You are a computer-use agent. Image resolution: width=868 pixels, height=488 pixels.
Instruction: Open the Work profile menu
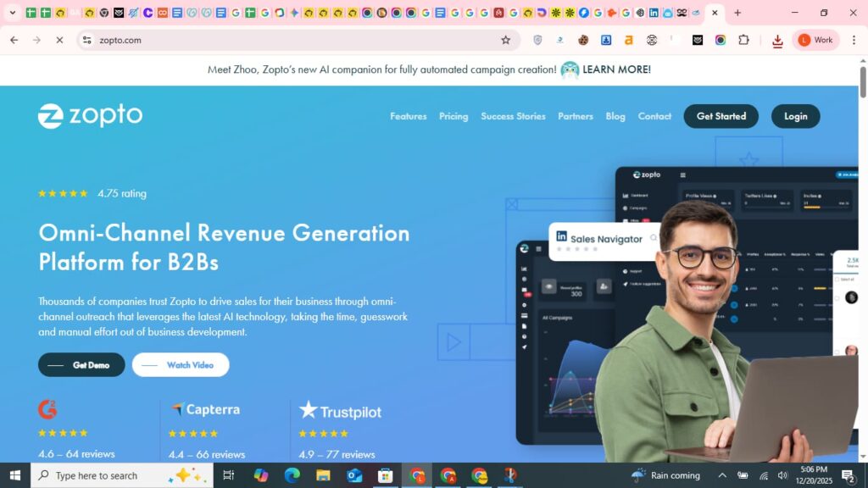point(815,40)
